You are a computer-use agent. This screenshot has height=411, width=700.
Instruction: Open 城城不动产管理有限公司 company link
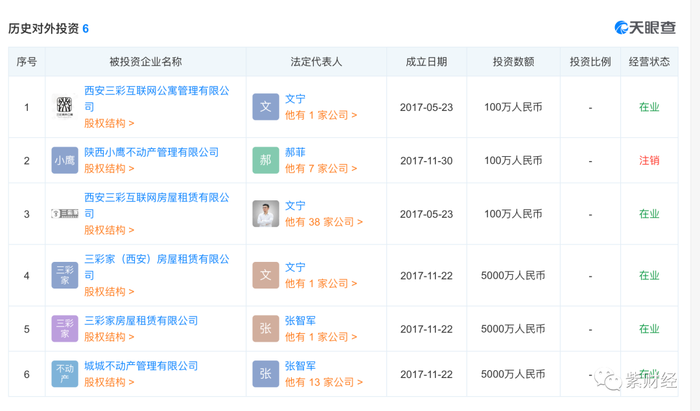click(x=141, y=365)
